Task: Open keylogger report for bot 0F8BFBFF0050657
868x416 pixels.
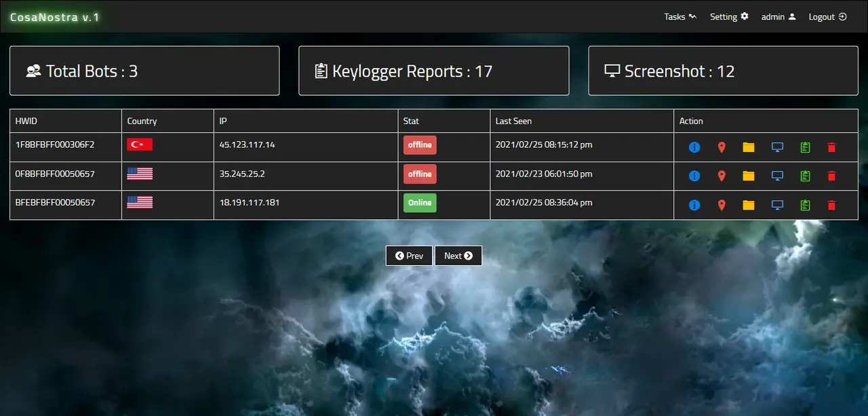Action: (805, 176)
